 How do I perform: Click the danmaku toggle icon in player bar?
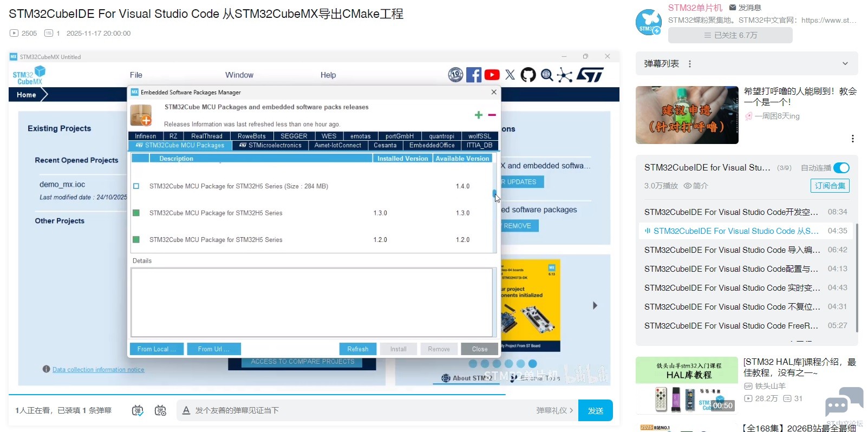pyautogui.click(x=138, y=410)
